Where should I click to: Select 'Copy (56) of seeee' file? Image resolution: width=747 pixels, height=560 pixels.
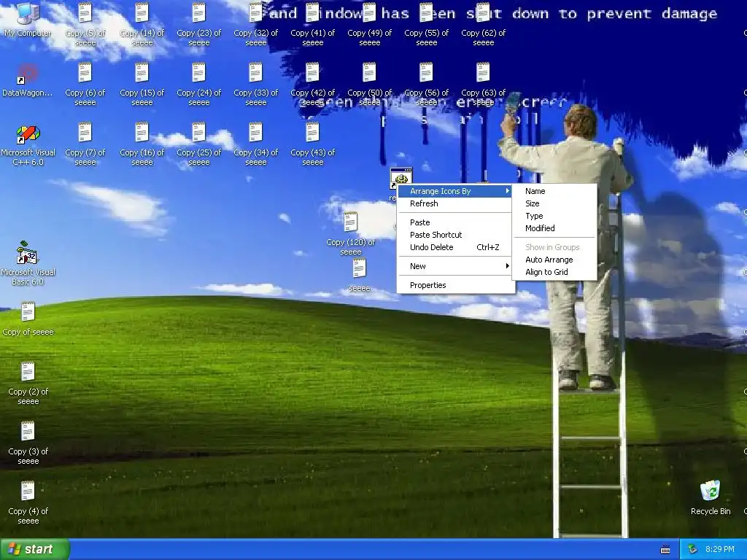[426, 84]
